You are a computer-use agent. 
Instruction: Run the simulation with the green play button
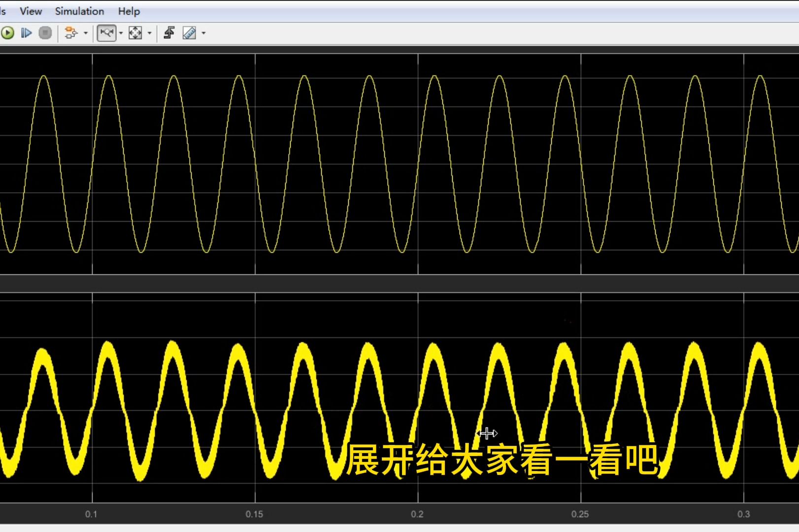pyautogui.click(x=7, y=33)
